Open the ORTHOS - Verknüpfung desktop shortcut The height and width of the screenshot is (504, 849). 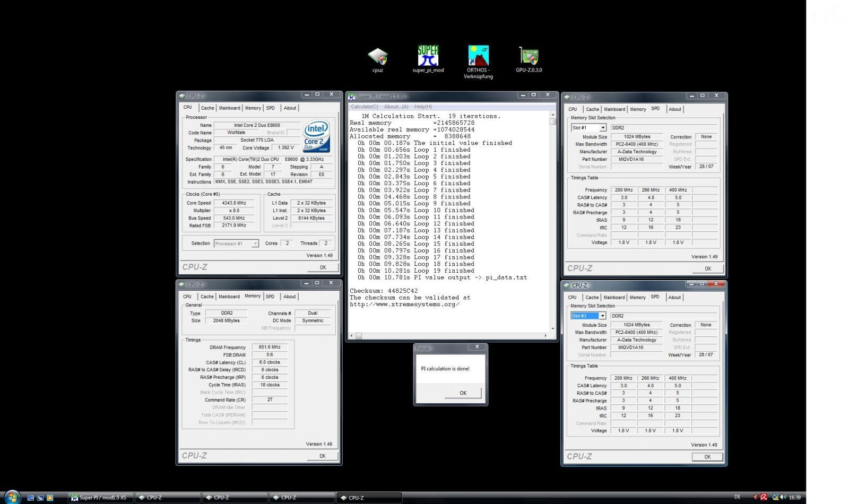pyautogui.click(x=478, y=62)
